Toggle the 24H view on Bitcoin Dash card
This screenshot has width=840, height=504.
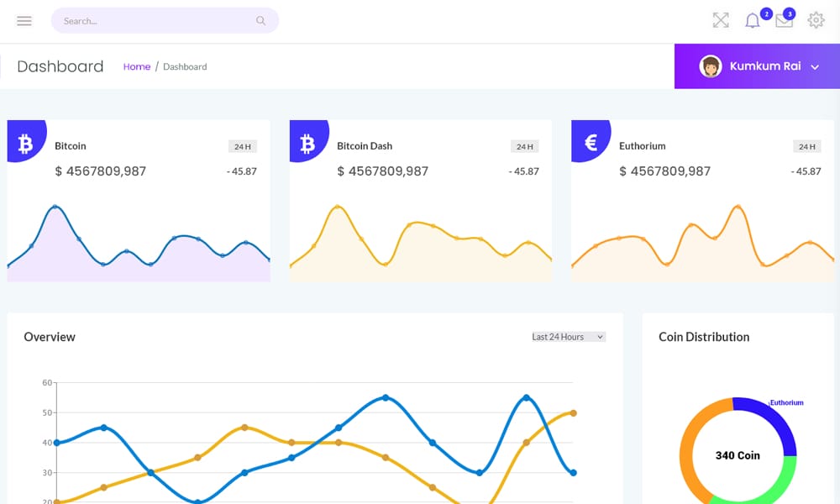(x=525, y=145)
